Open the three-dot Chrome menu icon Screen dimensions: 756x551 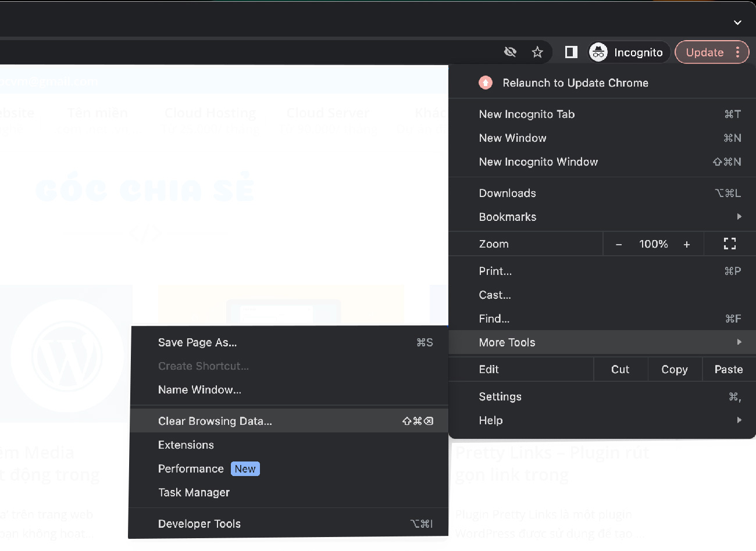pos(738,52)
